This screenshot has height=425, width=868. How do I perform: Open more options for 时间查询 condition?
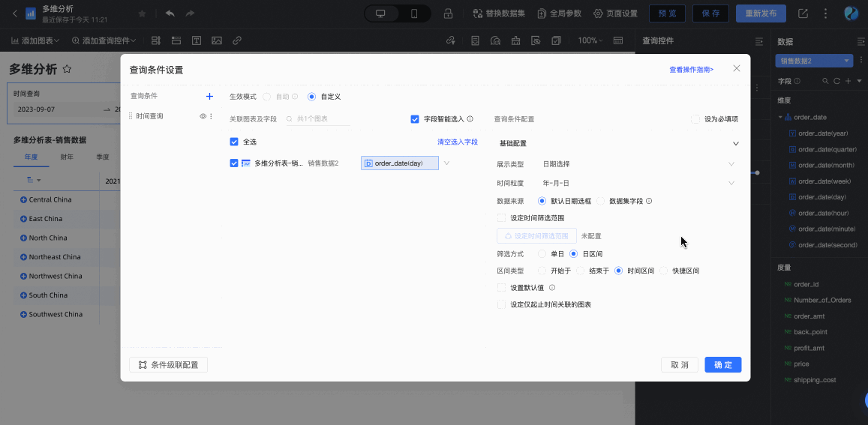click(x=211, y=116)
